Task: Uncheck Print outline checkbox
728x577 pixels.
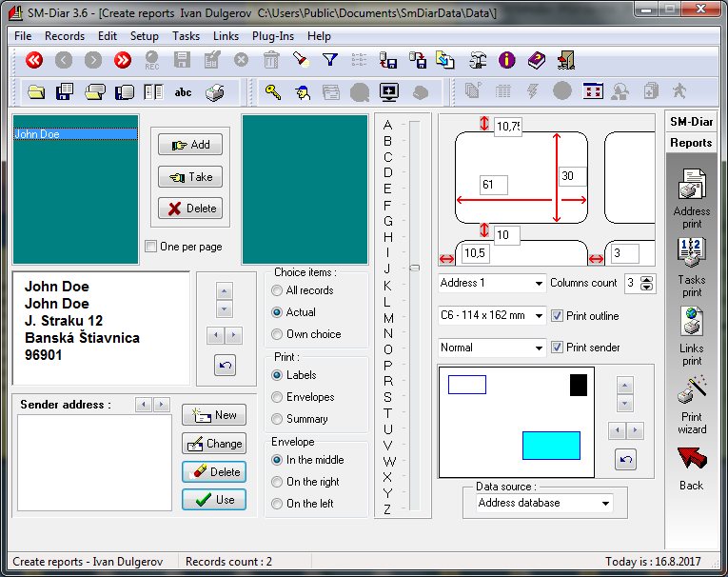Action: (x=557, y=316)
